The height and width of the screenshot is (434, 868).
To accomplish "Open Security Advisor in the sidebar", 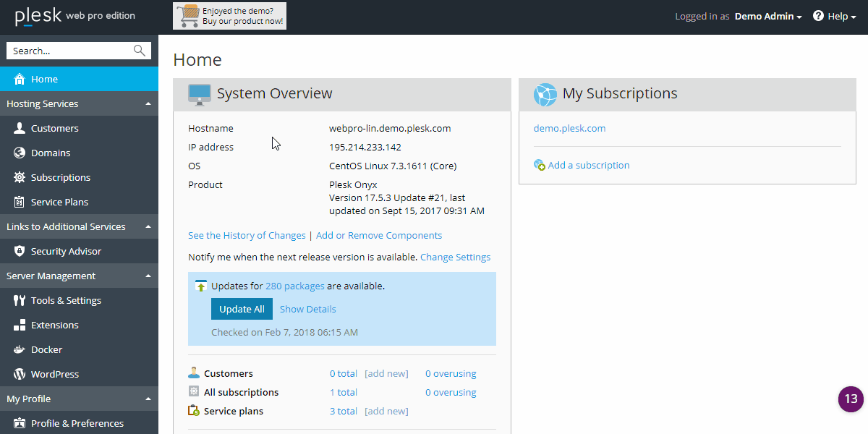I will point(79,251).
